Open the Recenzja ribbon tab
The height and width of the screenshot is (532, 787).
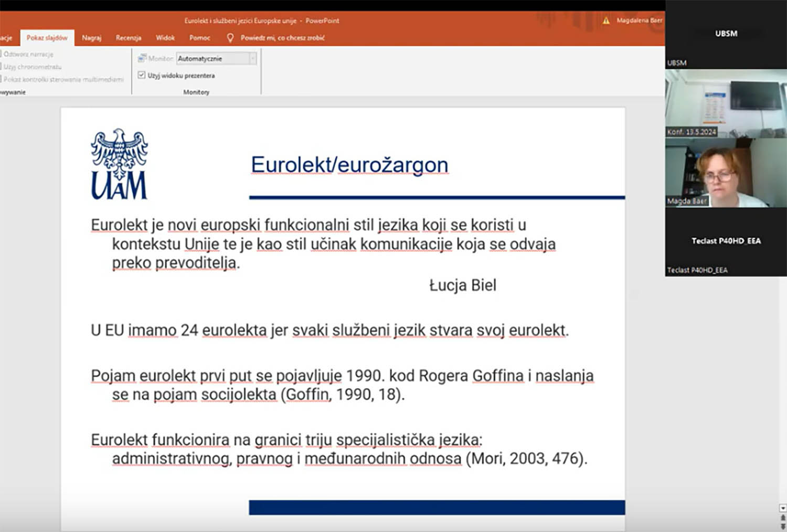(x=129, y=38)
